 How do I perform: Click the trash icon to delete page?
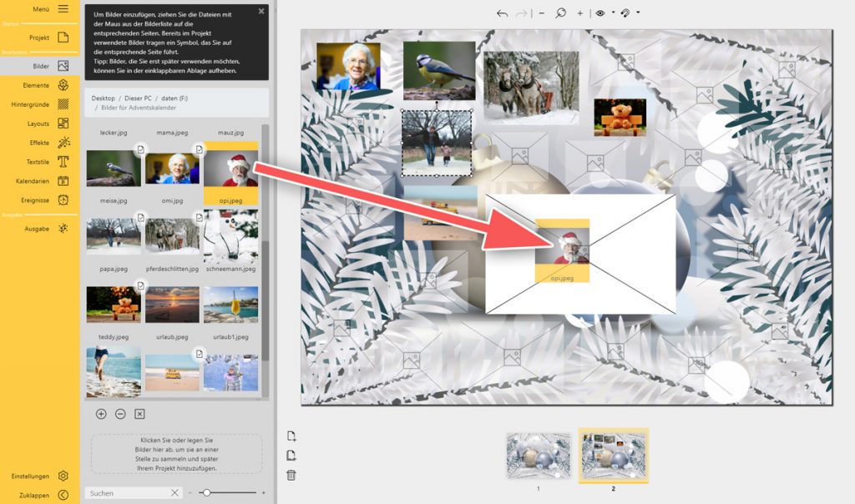(291, 475)
